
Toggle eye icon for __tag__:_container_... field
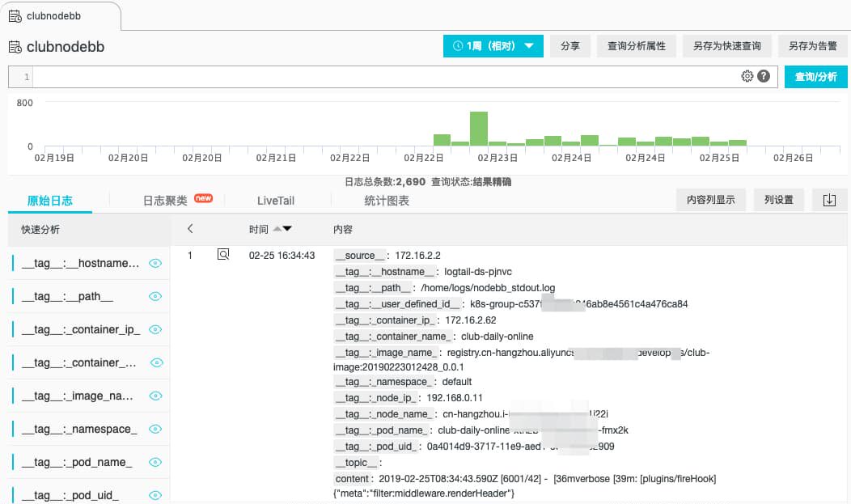[156, 363]
